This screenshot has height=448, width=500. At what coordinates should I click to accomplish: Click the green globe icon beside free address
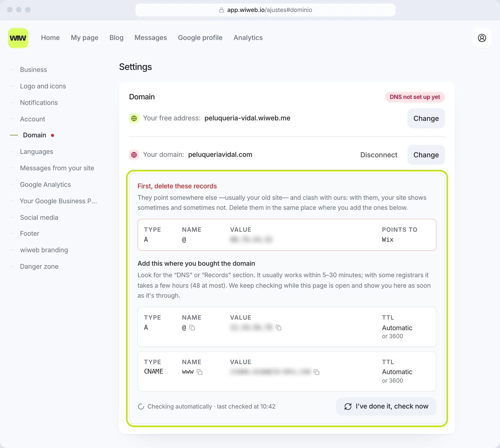pos(134,118)
